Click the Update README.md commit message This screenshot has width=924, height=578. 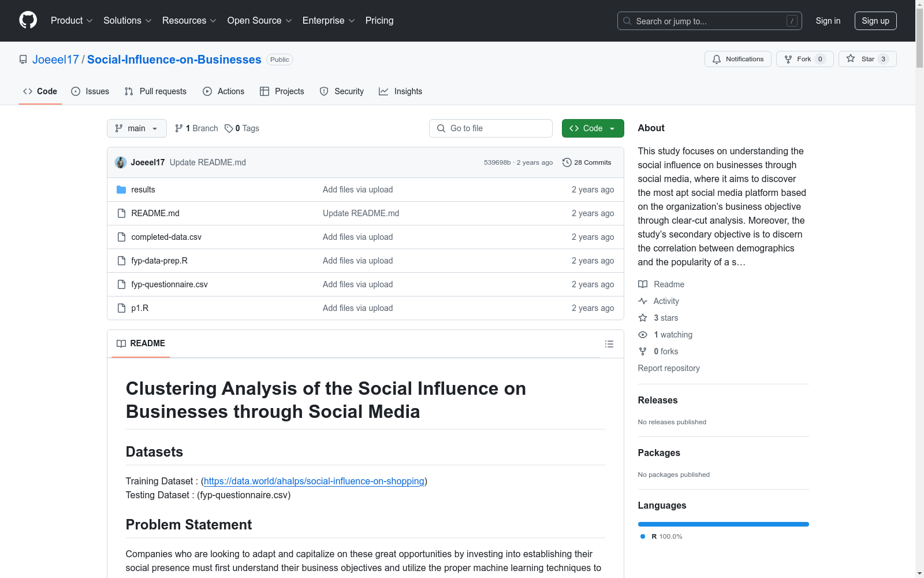pyautogui.click(x=208, y=162)
